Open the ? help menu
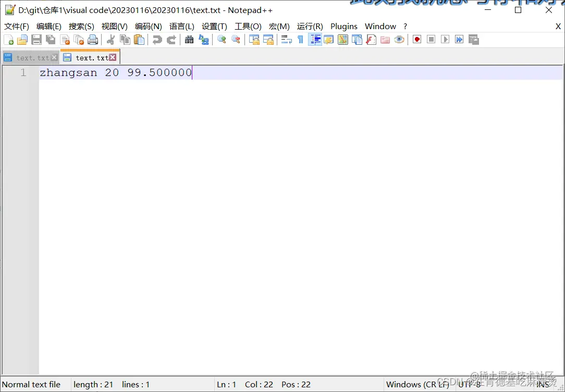 pyautogui.click(x=406, y=26)
